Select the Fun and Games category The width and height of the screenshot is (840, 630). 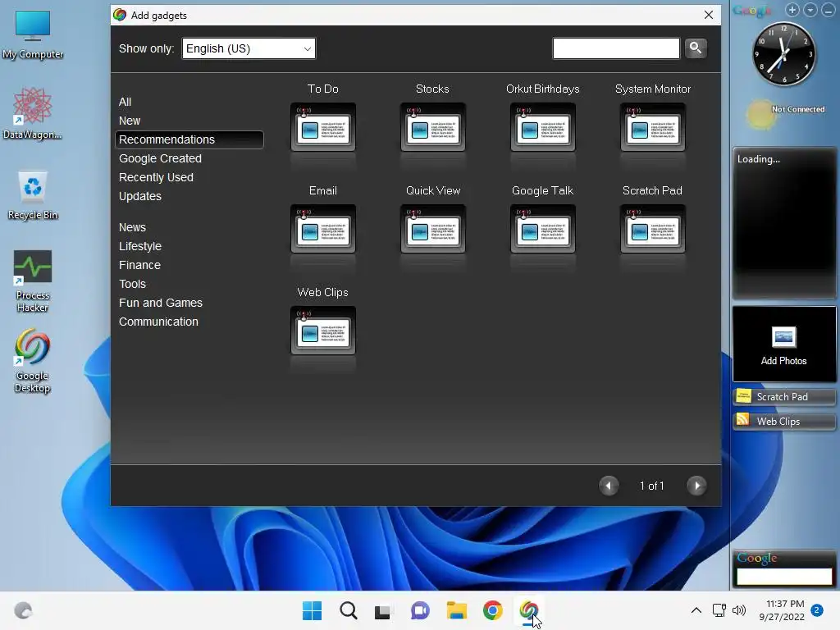click(161, 303)
